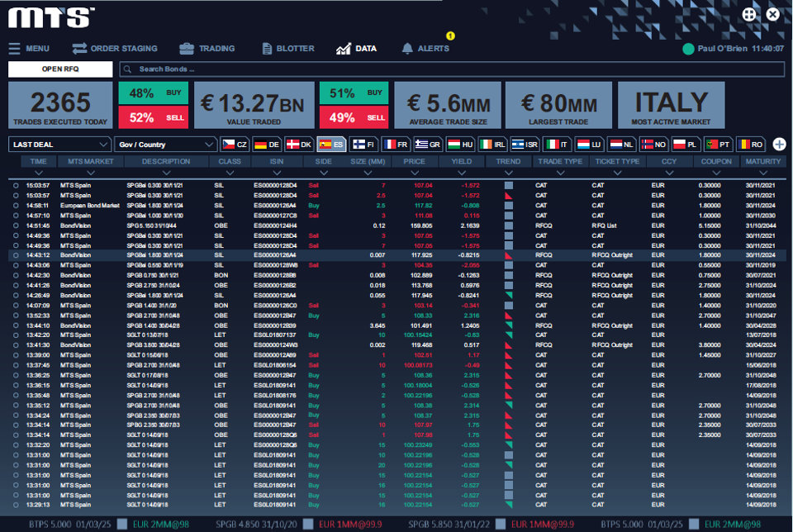Filter by Israel ISR flag

pyautogui.click(x=525, y=144)
